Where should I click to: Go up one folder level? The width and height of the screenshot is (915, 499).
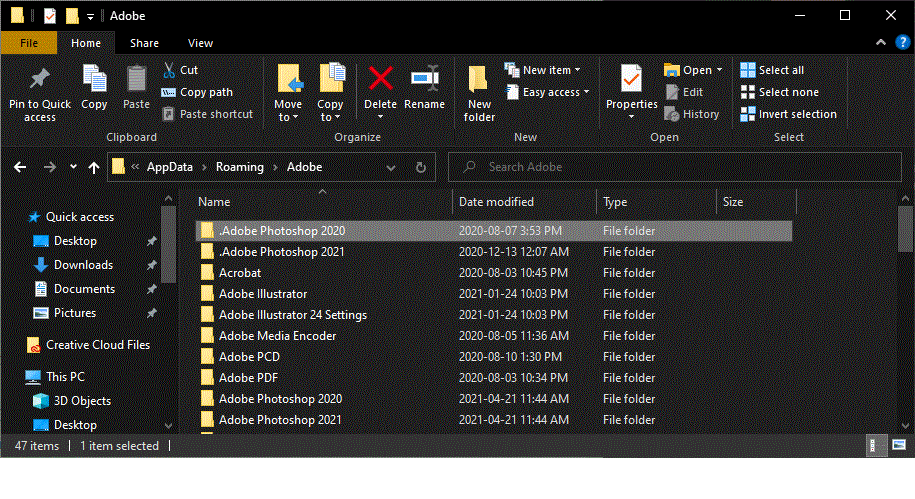coord(94,168)
